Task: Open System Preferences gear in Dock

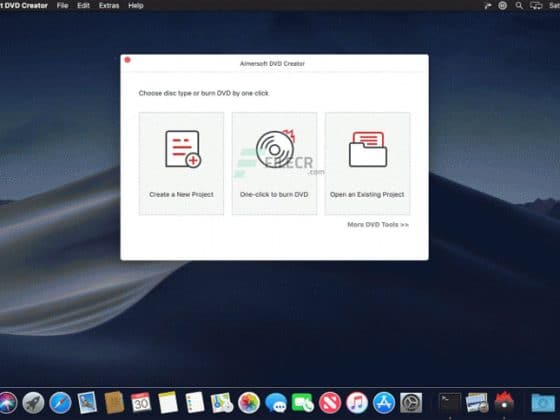Action: pos(411,402)
